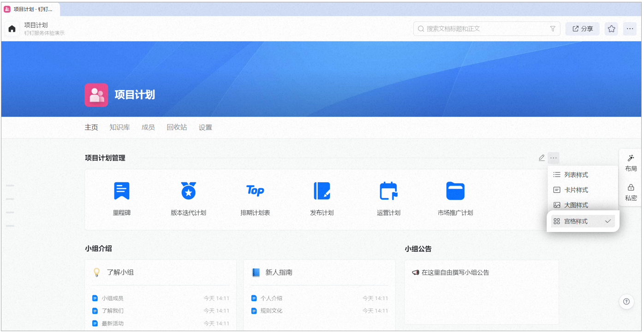
Task: Click the 了解小组 card title
Action: (120, 273)
